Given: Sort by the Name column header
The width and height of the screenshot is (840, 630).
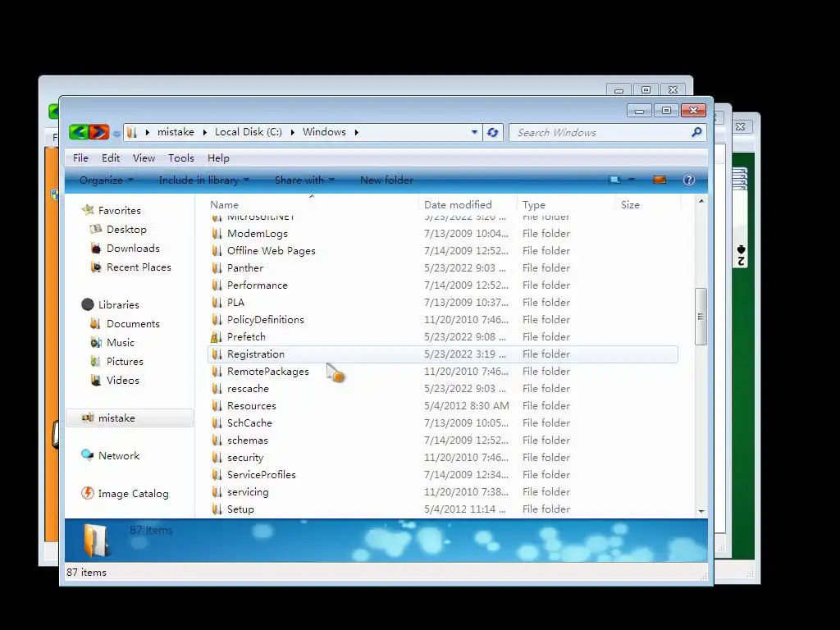Looking at the screenshot, I should click(312, 204).
